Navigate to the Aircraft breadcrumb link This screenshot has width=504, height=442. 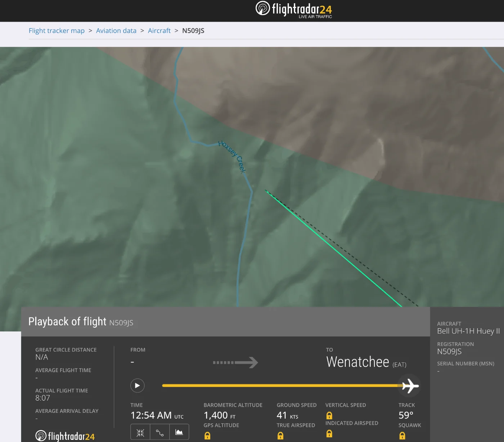coord(159,31)
